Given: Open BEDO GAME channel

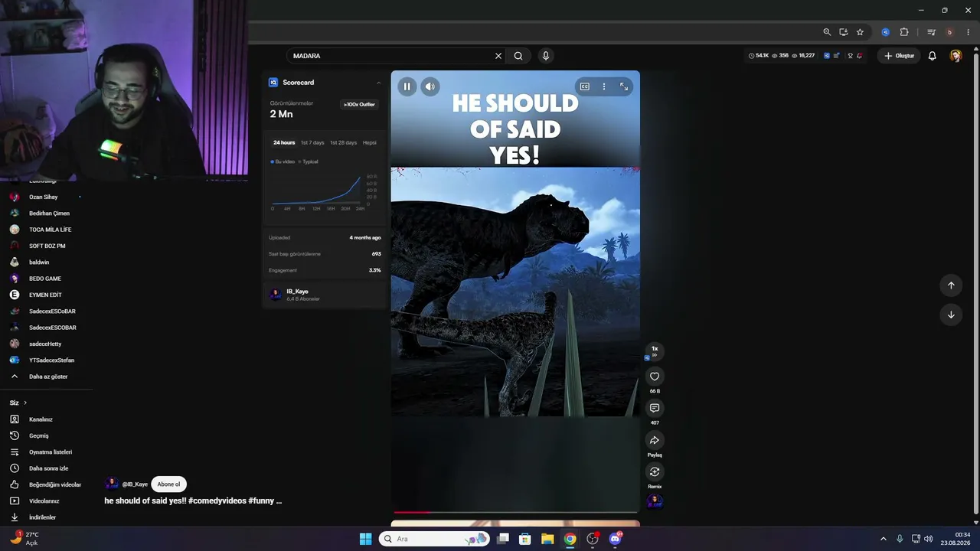Looking at the screenshot, I should tap(46, 279).
